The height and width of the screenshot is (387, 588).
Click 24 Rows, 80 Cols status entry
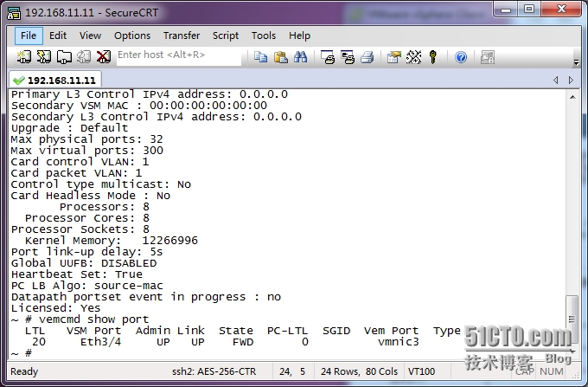(359, 371)
